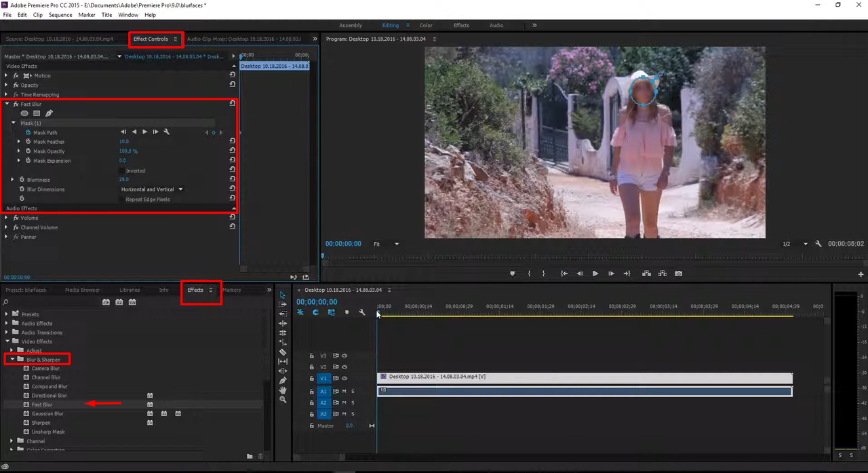The height and width of the screenshot is (473, 868).
Task: Toggle Snap in the timeline
Action: [x=315, y=312]
